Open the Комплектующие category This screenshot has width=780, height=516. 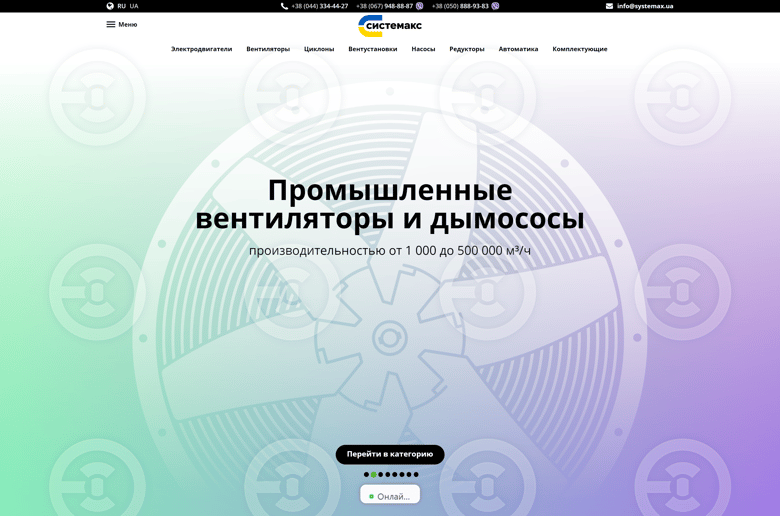[x=580, y=49]
